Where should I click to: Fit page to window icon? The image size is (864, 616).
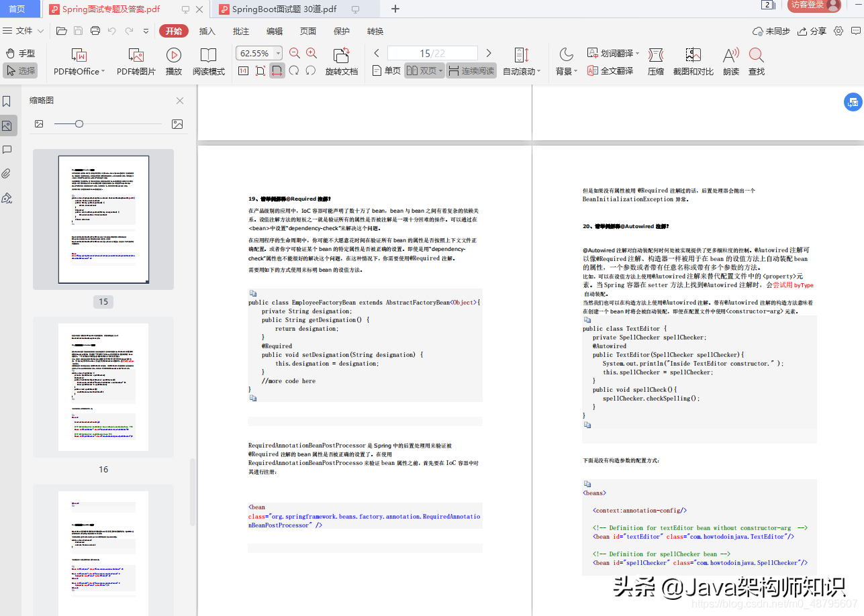coord(260,70)
